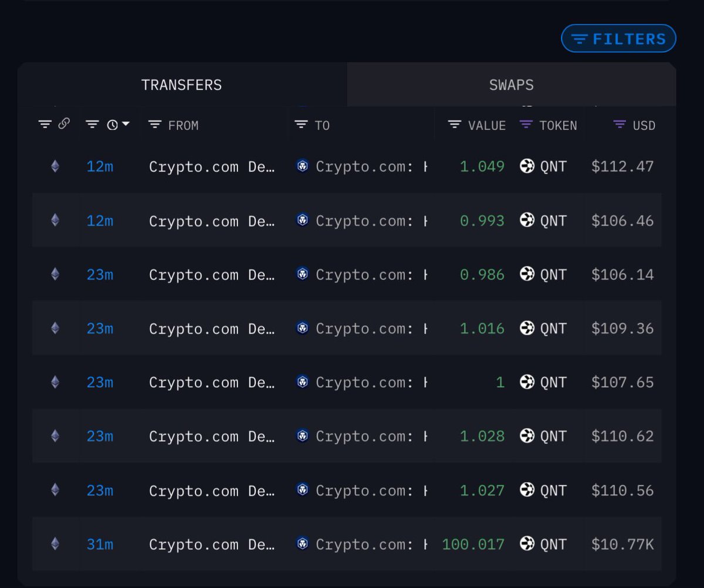Select the value 0.986
The height and width of the screenshot is (588, 704).
click(482, 275)
